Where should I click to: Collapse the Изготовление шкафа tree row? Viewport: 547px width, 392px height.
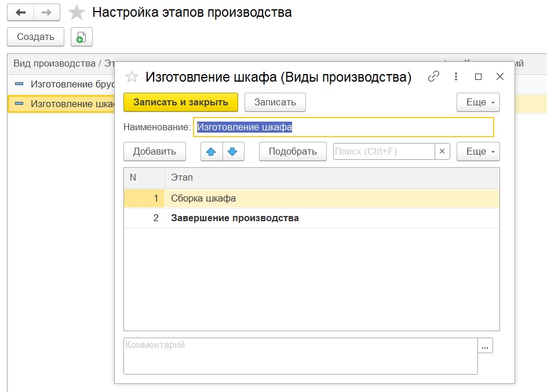[19, 104]
